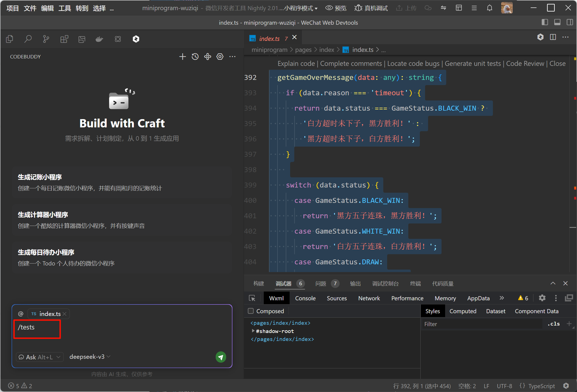The height and width of the screenshot is (392, 577).
Task: Toggle the bottom panel layout button
Action: (x=557, y=23)
